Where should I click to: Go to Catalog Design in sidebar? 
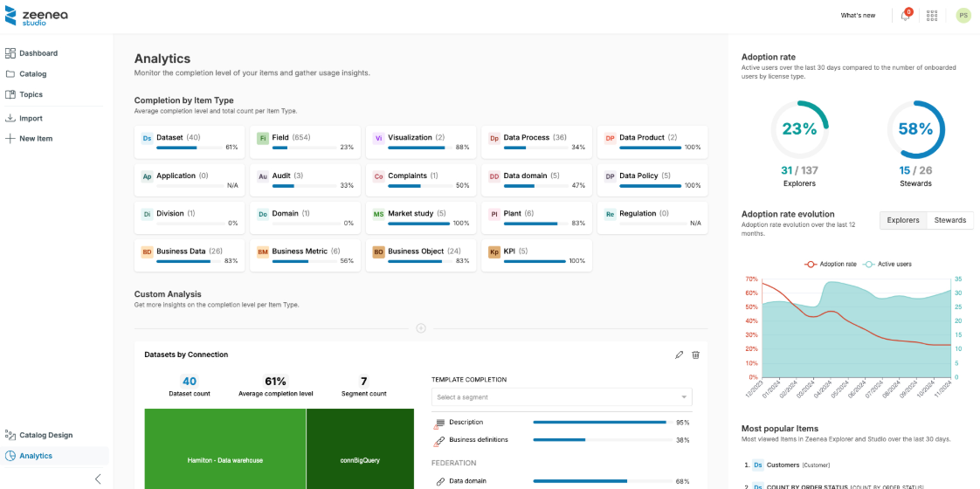pyautogui.click(x=45, y=435)
